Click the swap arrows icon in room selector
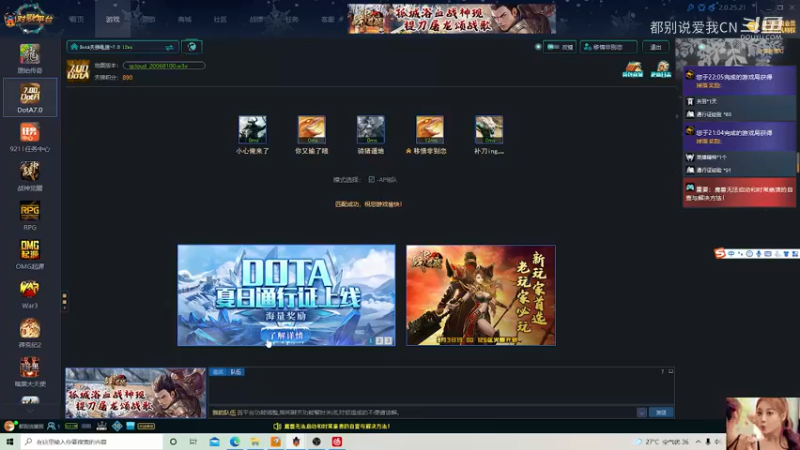This screenshot has width=800, height=450. 169,47
